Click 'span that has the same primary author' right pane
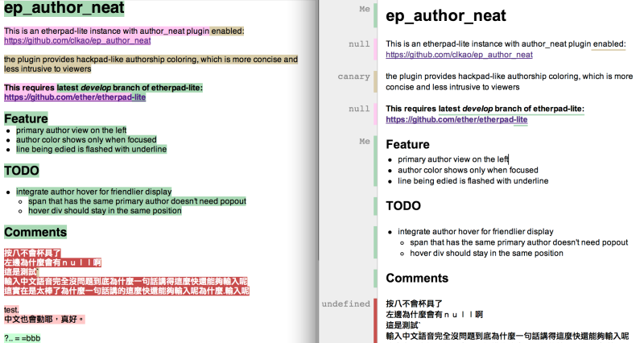644x343 pixels. [x=518, y=242]
